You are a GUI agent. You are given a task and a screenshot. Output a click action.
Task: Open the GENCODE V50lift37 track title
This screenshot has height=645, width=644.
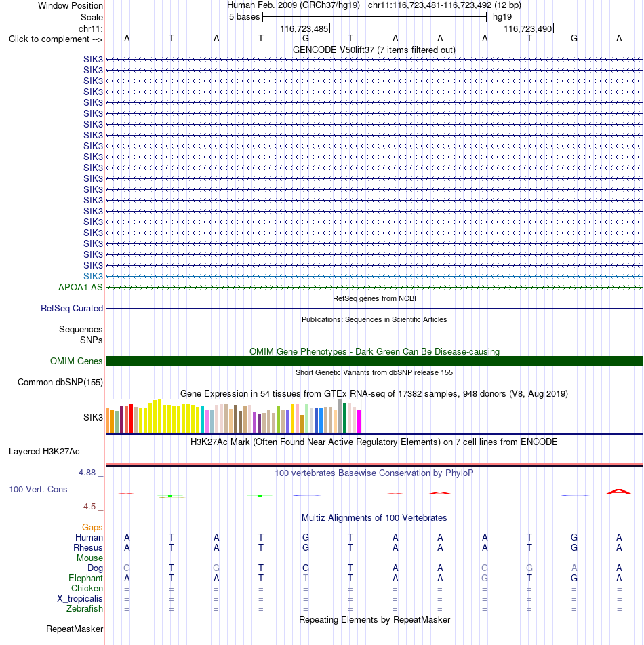coord(374,50)
